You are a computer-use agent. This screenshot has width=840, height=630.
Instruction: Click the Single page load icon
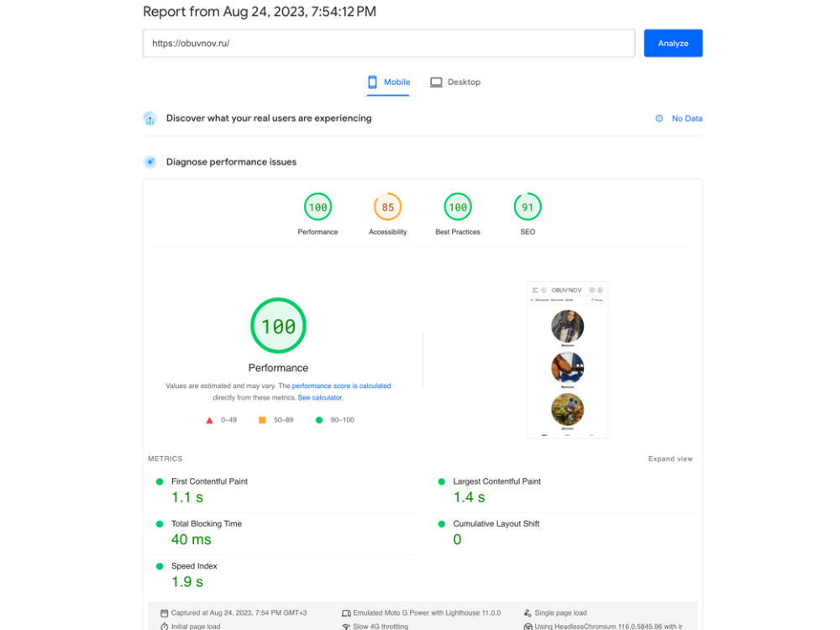528,613
